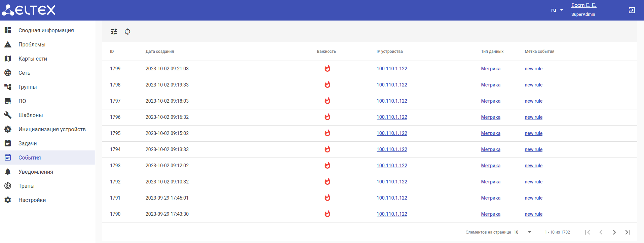This screenshot has height=243, width=644.
Task: Go to Настройки menu item
Action: tap(32, 200)
